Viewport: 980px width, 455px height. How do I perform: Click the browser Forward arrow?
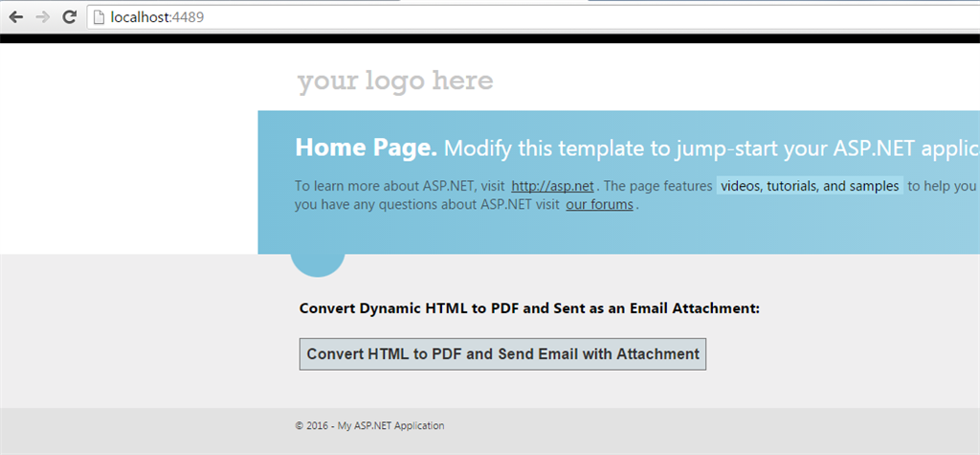[41, 16]
